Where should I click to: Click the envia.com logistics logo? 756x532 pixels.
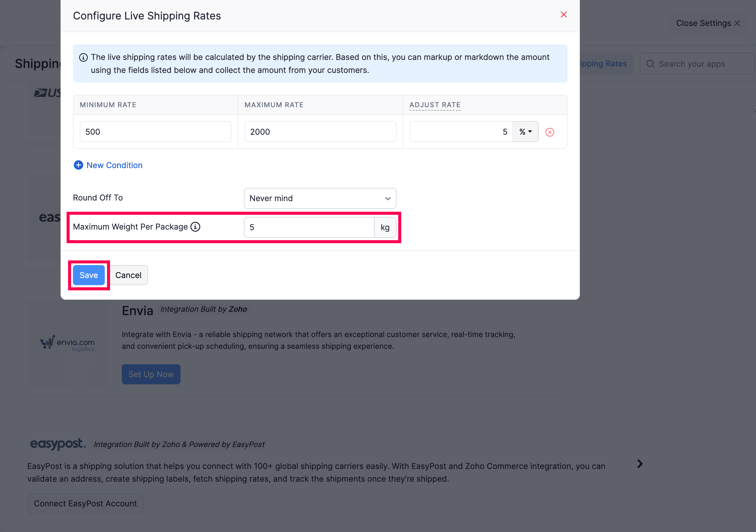pyautogui.click(x=67, y=344)
